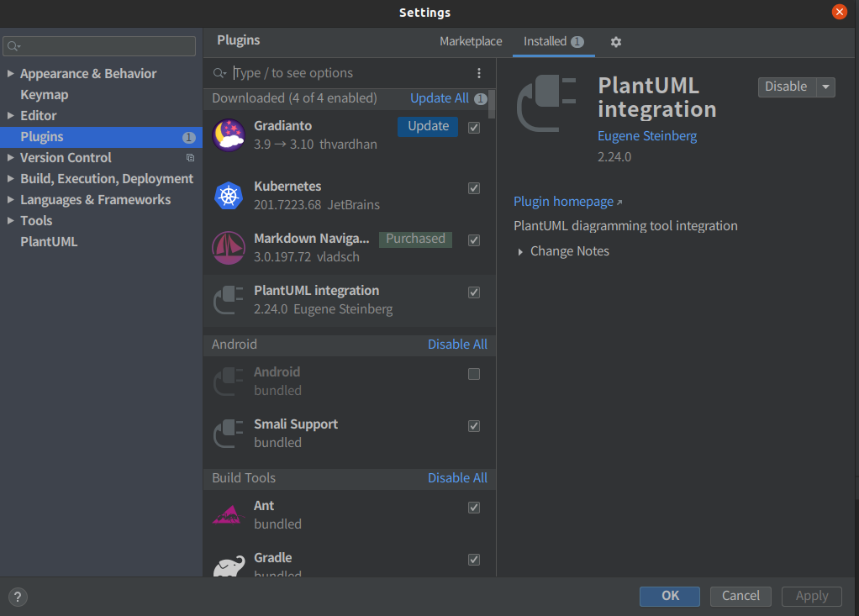The width and height of the screenshot is (859, 616).
Task: Click the Gradianto plugin icon
Action: (x=229, y=135)
